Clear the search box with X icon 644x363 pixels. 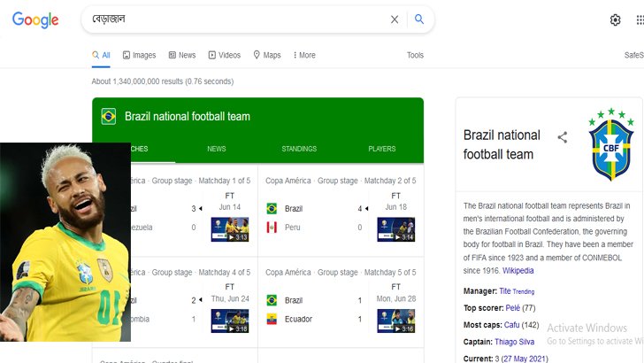(395, 19)
